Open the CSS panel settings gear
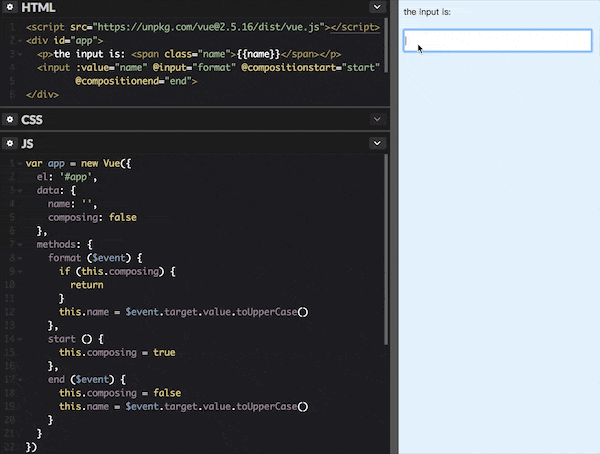 (x=10, y=119)
